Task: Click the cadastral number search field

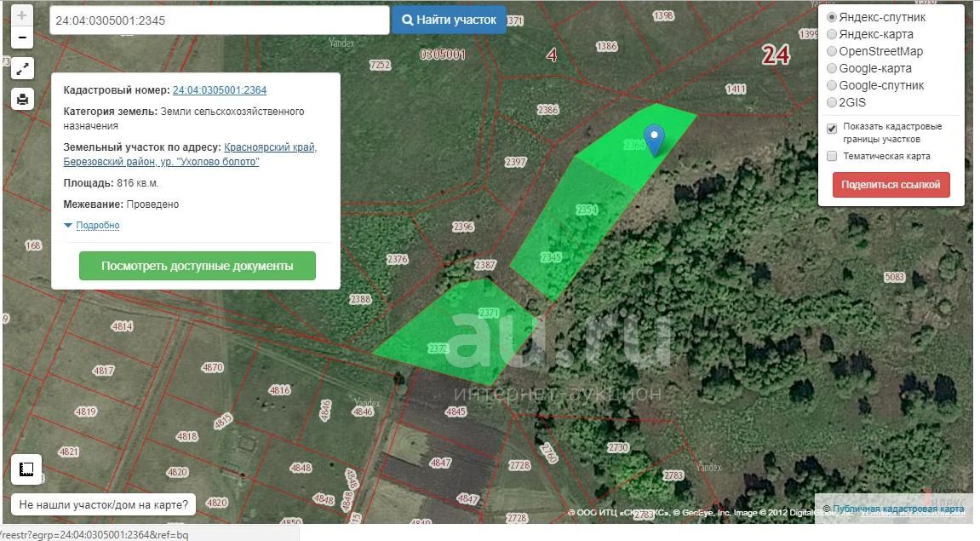Action: [x=219, y=20]
